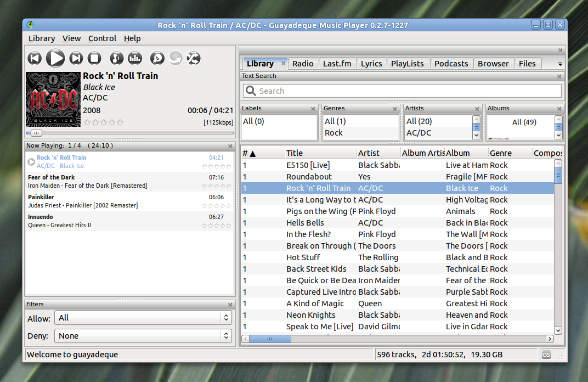Select Painkiller in Now Playing list
588x382 pixels.
(x=129, y=201)
